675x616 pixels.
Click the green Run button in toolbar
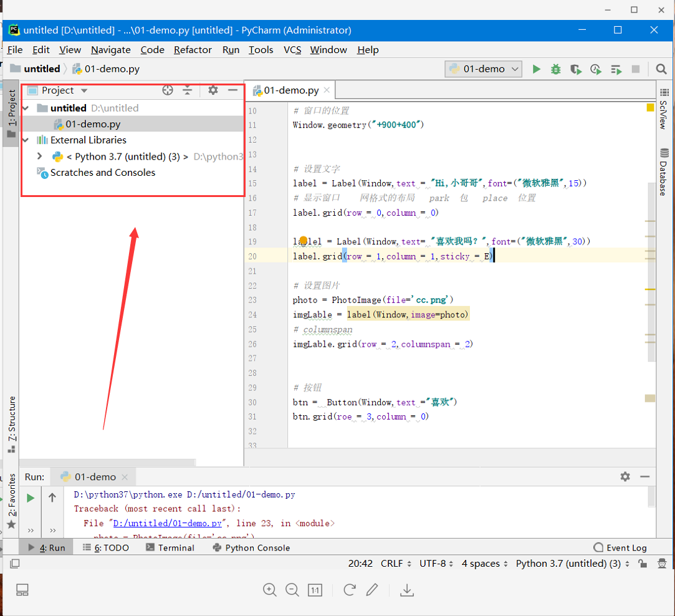click(x=536, y=69)
